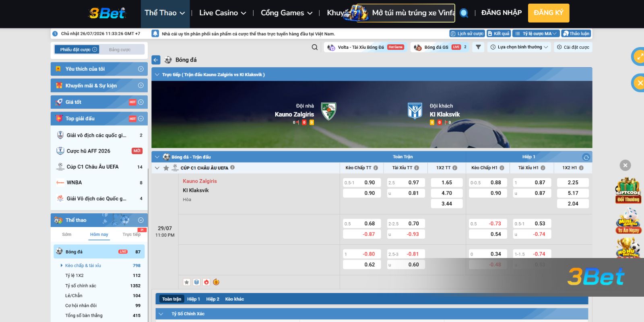Screen dimensions: 644x322
Task: Click the Kauno Zalgiris team crest
Action: tap(328, 111)
